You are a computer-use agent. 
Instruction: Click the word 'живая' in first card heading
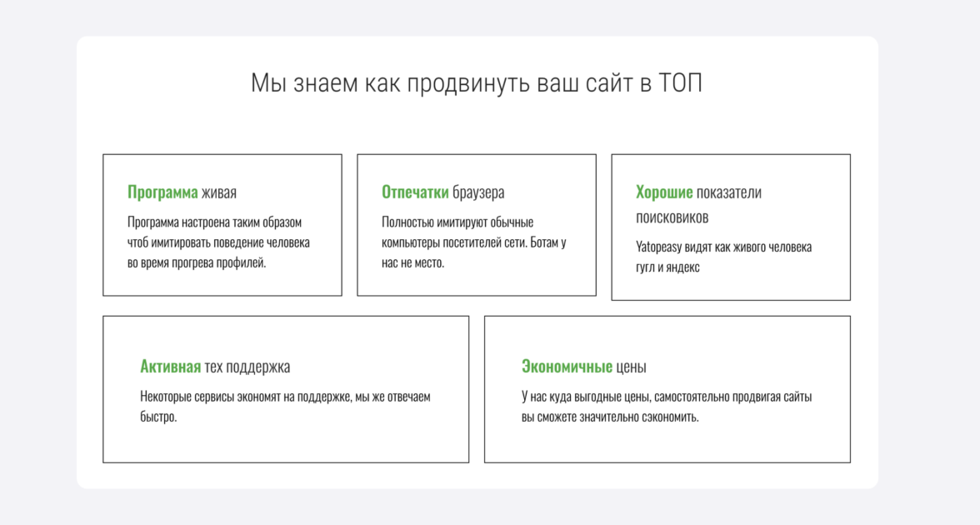(x=218, y=192)
